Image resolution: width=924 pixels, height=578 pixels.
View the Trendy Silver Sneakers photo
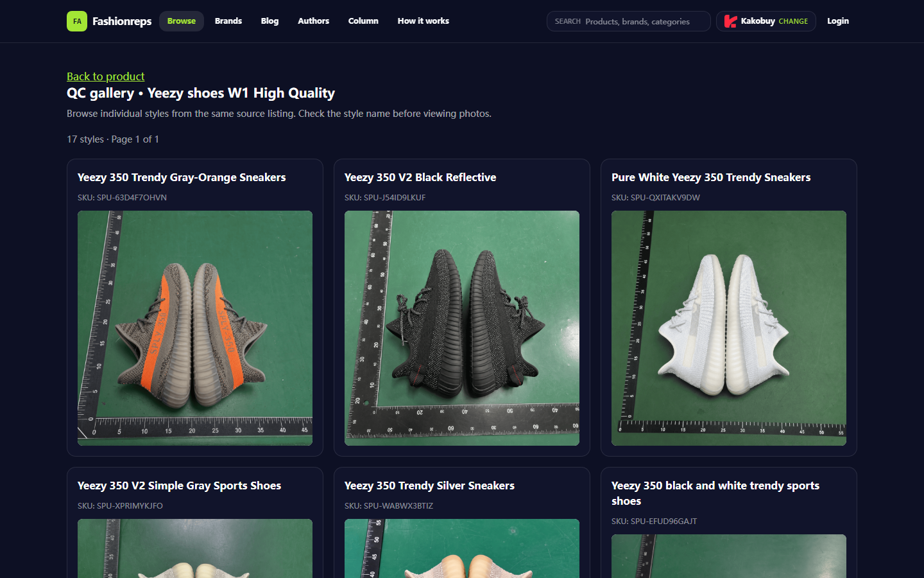click(x=462, y=548)
